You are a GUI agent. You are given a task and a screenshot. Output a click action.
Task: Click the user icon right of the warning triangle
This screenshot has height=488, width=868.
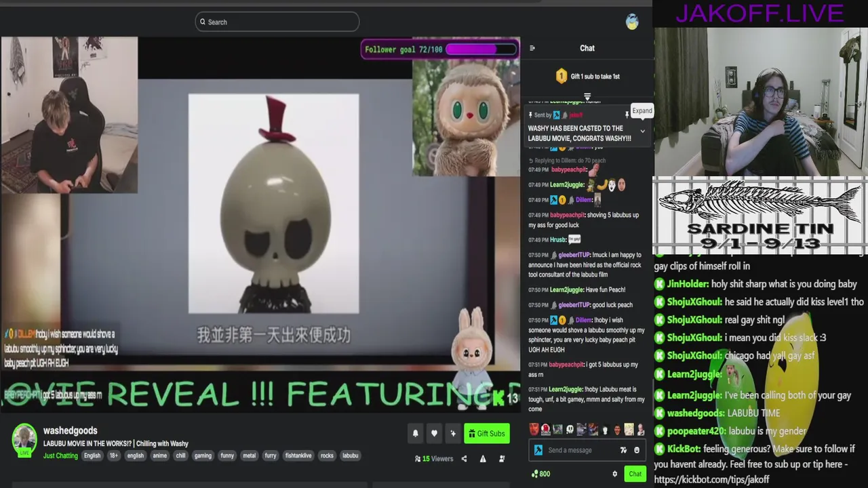(502, 459)
